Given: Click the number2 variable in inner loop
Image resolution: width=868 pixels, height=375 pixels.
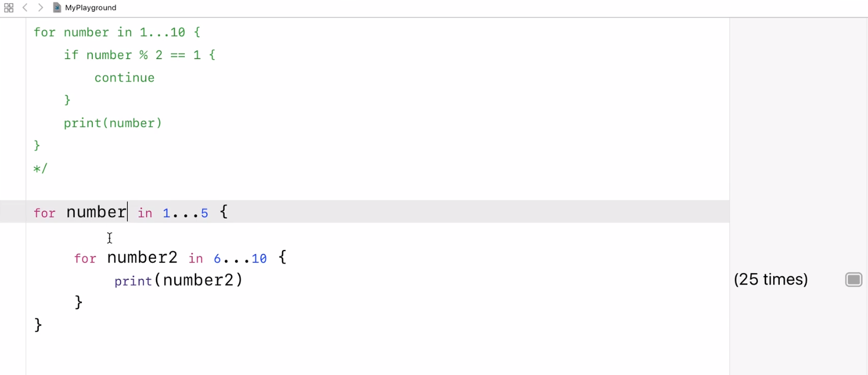Looking at the screenshot, I should (142, 258).
